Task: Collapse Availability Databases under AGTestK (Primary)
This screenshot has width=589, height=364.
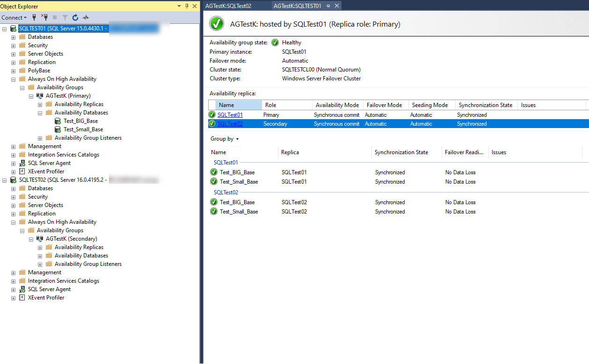Action: coord(40,113)
